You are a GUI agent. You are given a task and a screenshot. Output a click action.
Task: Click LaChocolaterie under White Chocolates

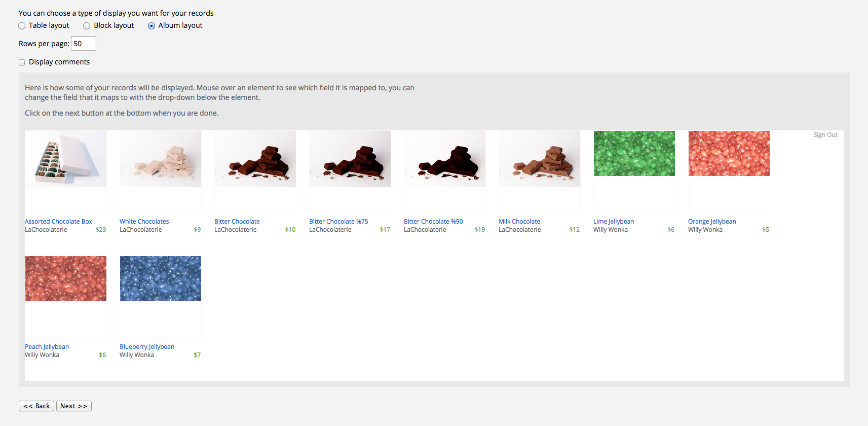point(141,230)
